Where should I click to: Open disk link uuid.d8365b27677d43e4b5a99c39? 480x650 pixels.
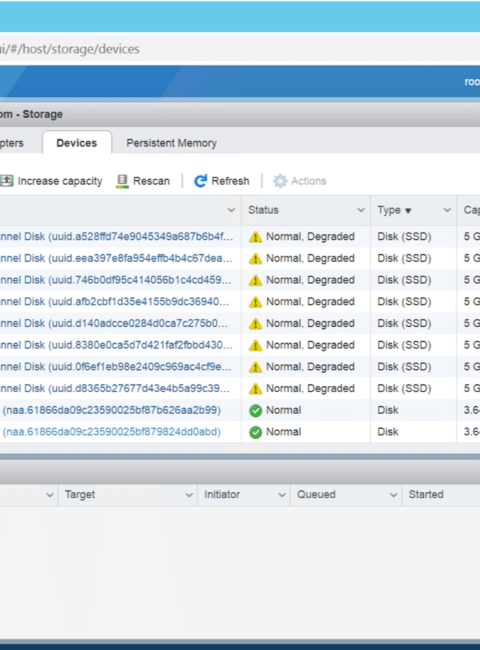point(115,388)
